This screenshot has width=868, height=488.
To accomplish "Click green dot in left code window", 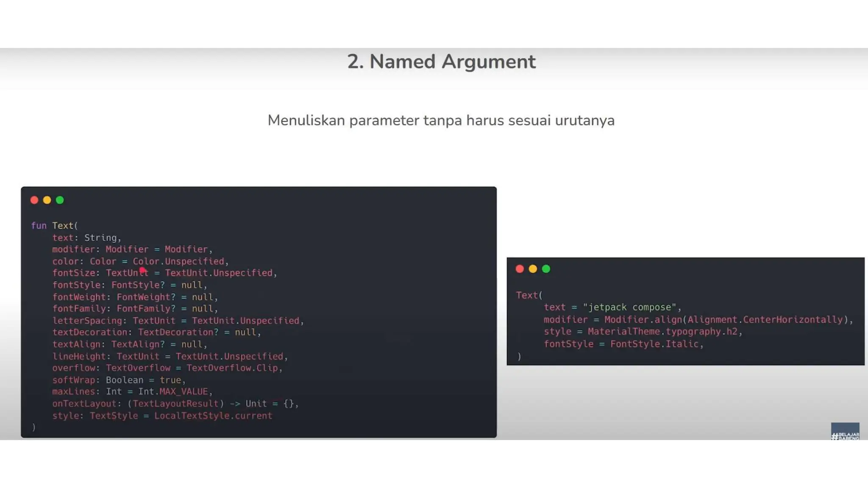I will [x=60, y=200].
